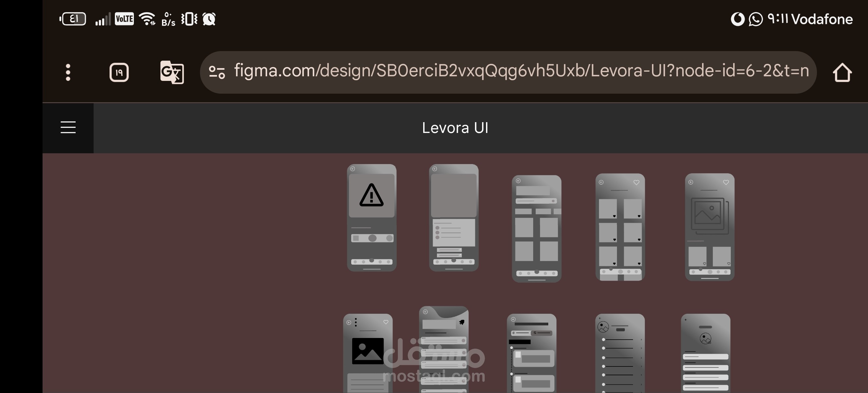Select the profile settings list wireframe
This screenshot has width=868, height=393.
(x=620, y=353)
